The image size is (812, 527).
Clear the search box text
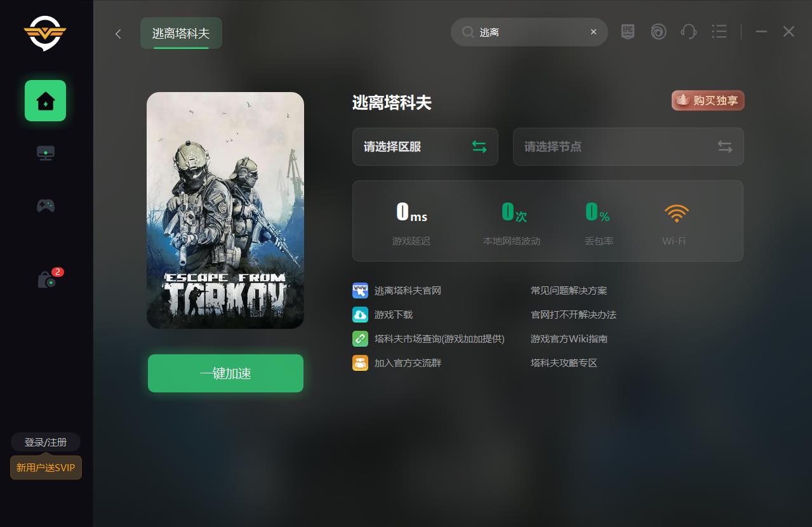click(594, 32)
